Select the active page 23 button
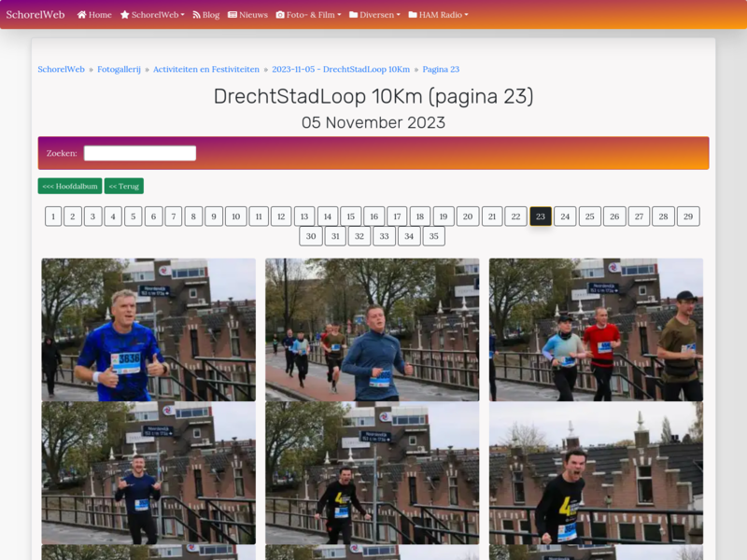The height and width of the screenshot is (560, 747). (x=541, y=217)
